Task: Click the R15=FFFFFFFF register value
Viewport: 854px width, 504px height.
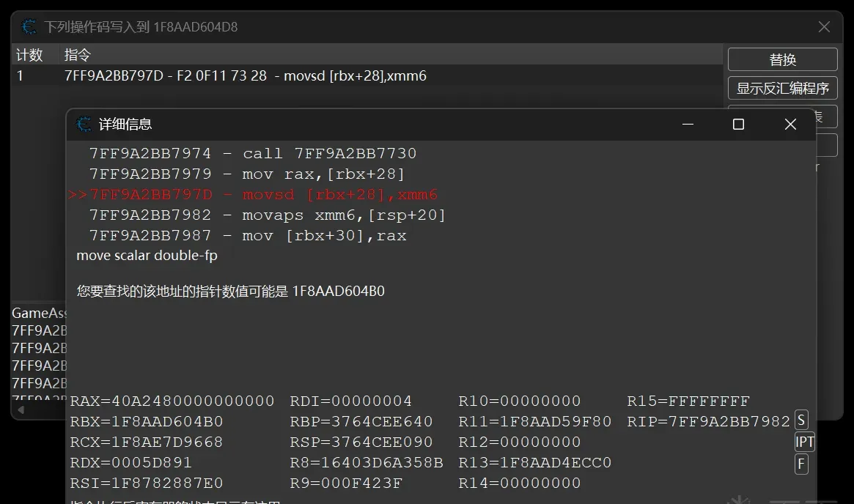Action: tap(688, 401)
